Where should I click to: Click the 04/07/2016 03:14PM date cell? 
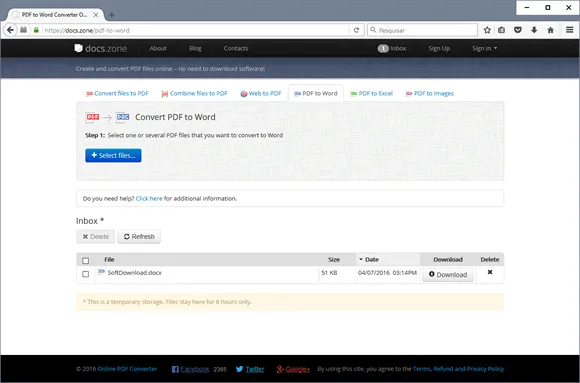[387, 273]
